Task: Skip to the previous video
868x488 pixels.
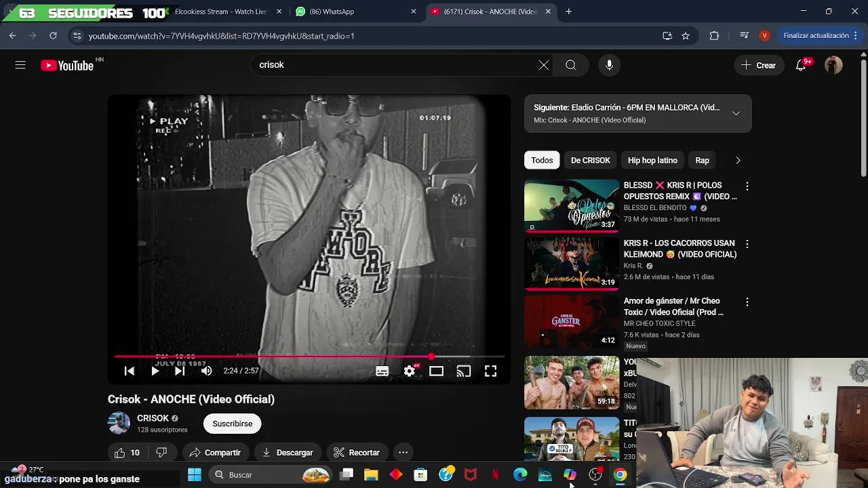Action: pos(130,371)
